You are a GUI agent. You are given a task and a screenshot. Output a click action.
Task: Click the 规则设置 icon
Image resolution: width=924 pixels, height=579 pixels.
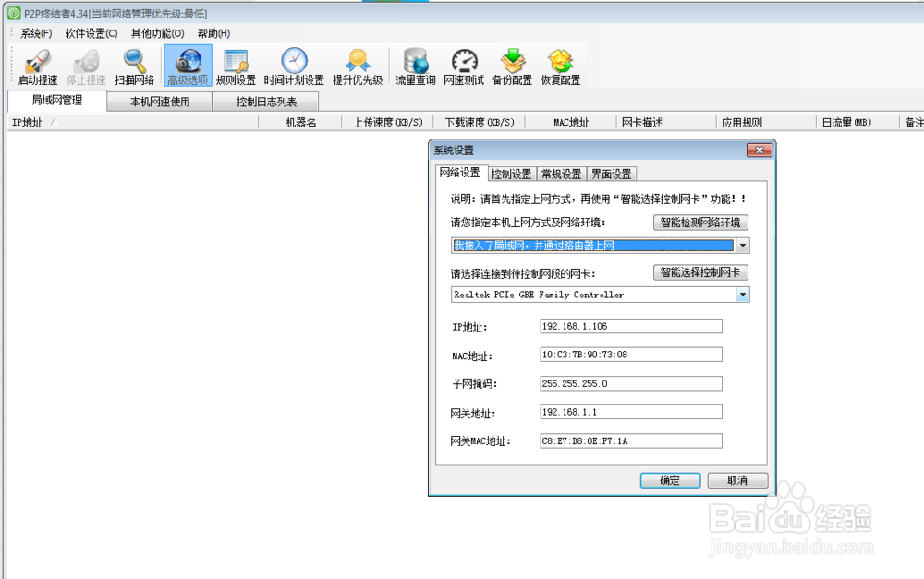click(x=236, y=65)
